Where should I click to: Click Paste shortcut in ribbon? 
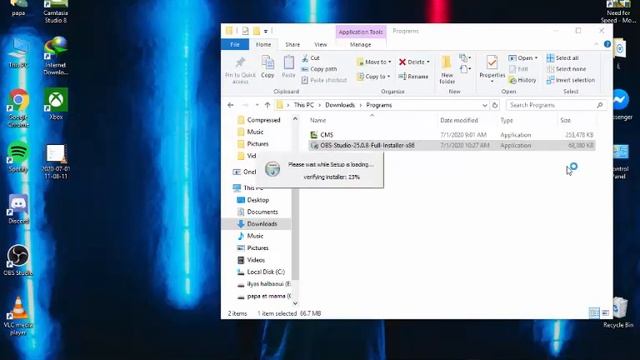click(324, 80)
